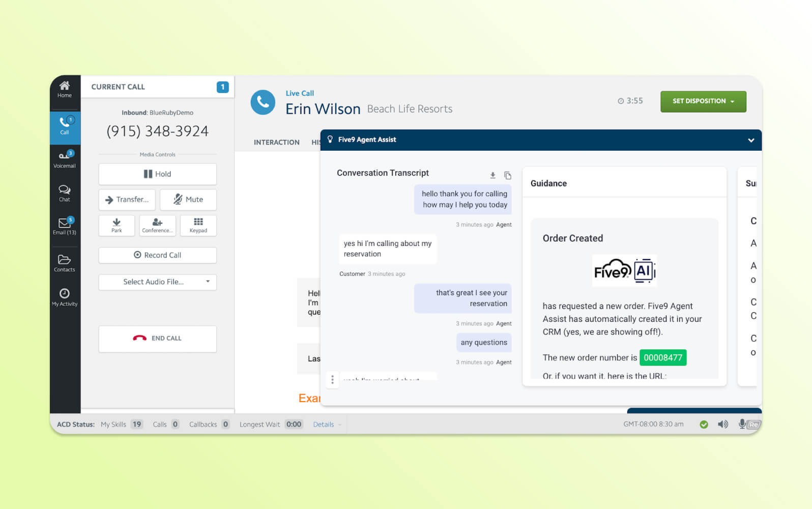Open Email (13) in the sidebar
The height and width of the screenshot is (509, 812).
click(x=65, y=227)
